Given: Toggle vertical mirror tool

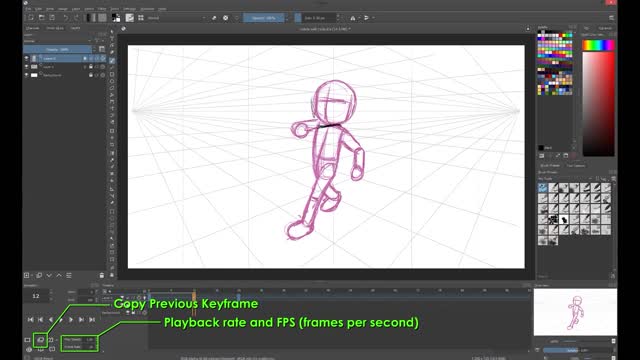Looking at the screenshot, I should [366, 18].
